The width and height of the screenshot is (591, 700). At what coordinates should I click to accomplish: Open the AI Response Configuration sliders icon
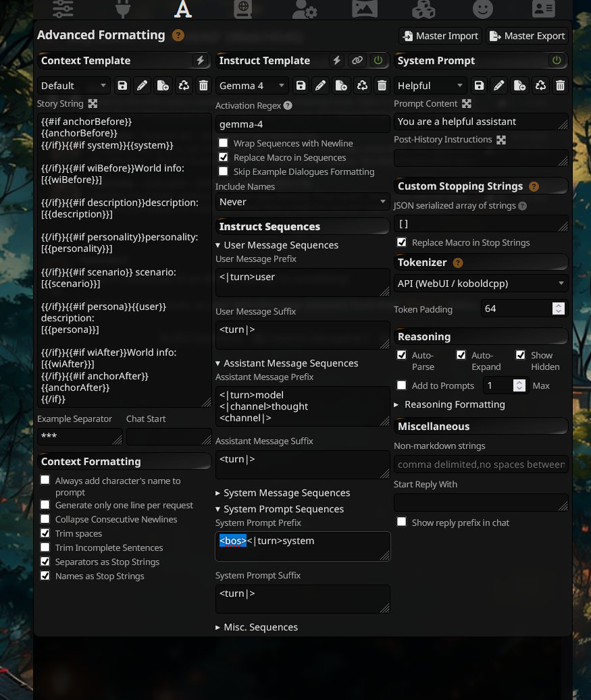(63, 8)
